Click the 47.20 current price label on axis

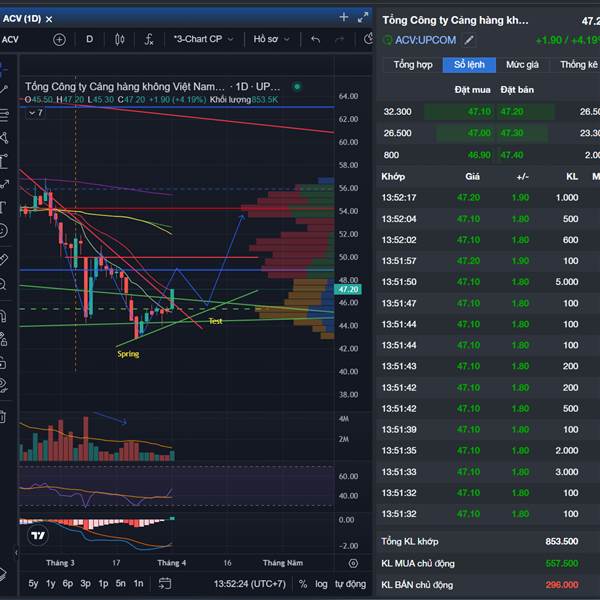[x=348, y=289]
